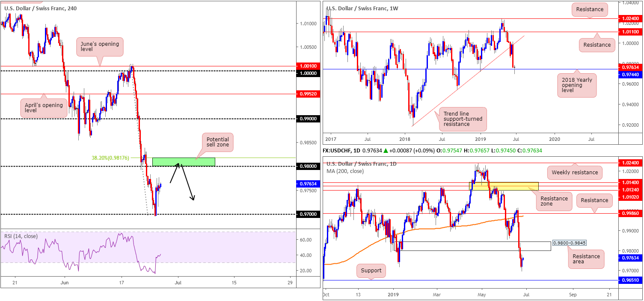The image size is (644, 301).
Task: Click the 'Sep' label on the daily time axis
Action: pyautogui.click(x=573, y=295)
